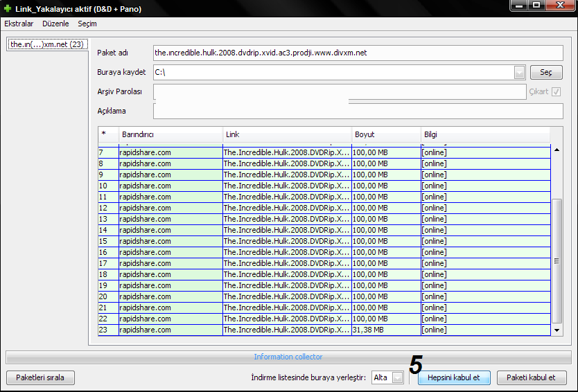Open the Düzenle menu
578x392 pixels.
click(55, 24)
